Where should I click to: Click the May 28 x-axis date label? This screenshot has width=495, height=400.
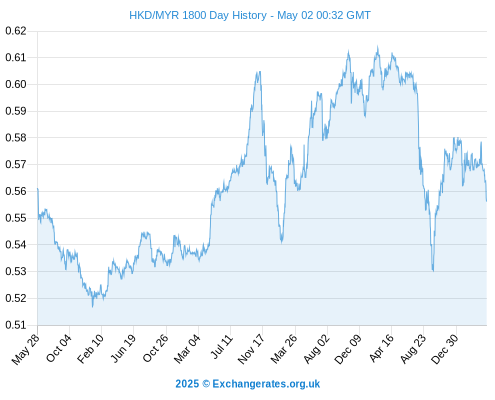(x=26, y=349)
